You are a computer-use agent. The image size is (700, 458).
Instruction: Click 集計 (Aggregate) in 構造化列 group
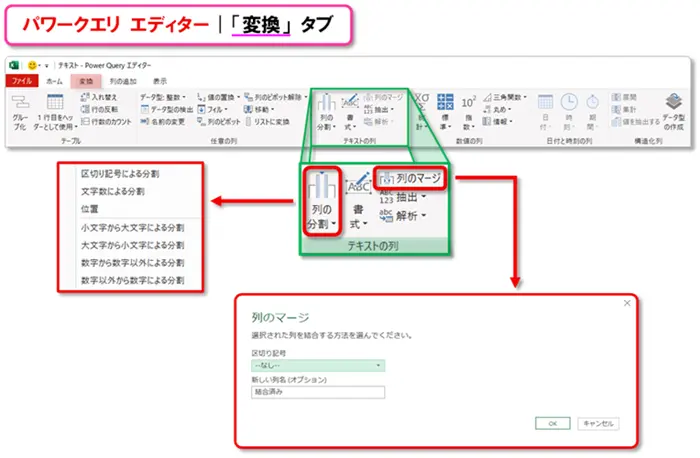pyautogui.click(x=624, y=109)
